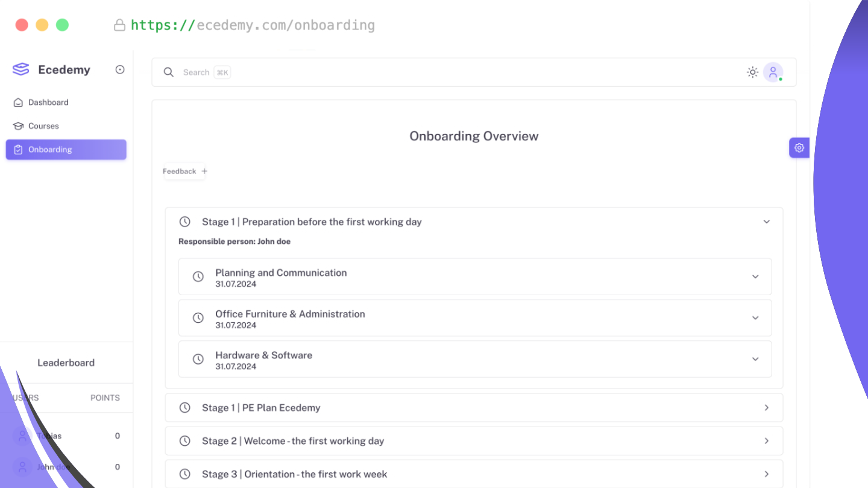Open Dashboard in the sidebar

coord(48,102)
